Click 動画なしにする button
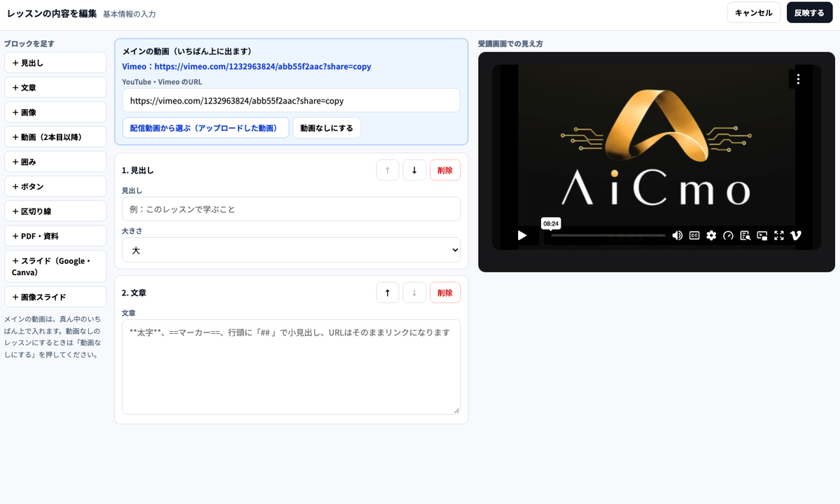840x504 pixels. click(x=327, y=128)
